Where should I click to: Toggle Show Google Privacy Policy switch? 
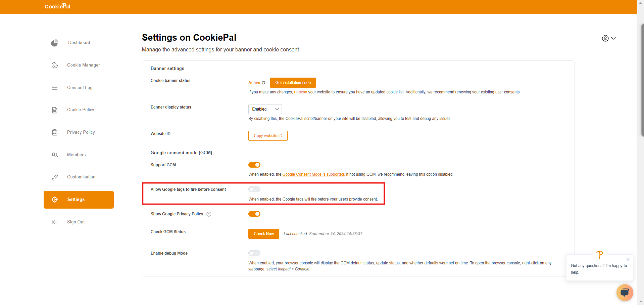tap(254, 214)
